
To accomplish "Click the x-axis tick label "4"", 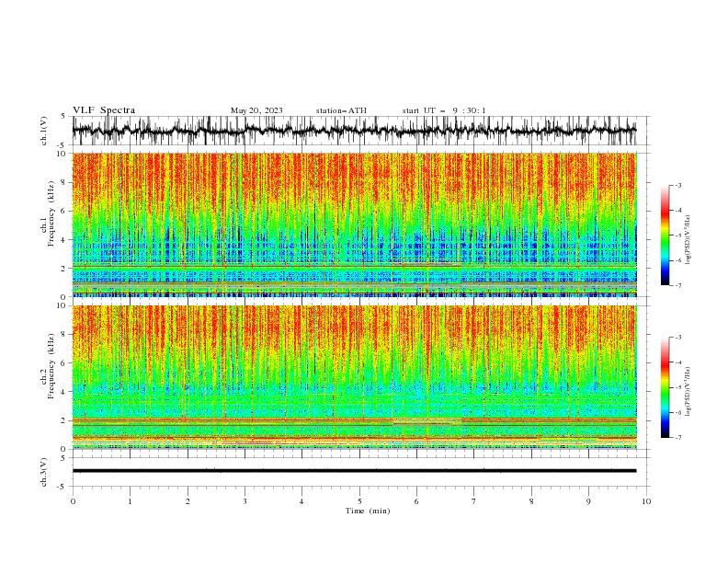I will (301, 501).
